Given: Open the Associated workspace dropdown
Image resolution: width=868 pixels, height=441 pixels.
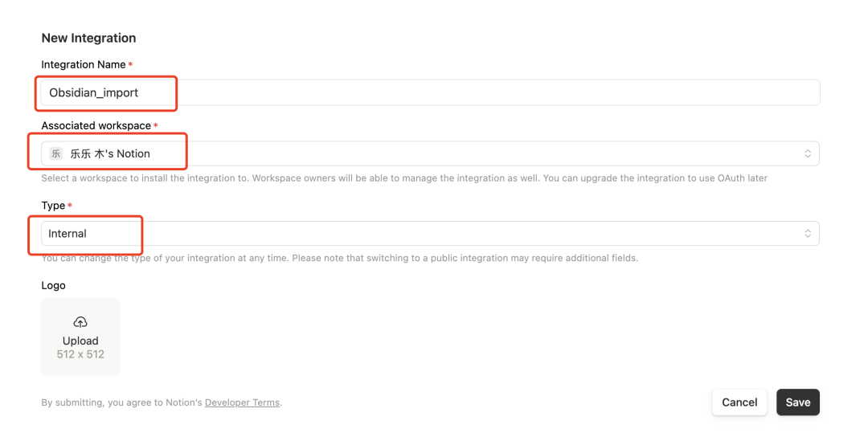Looking at the screenshot, I should tap(430, 153).
